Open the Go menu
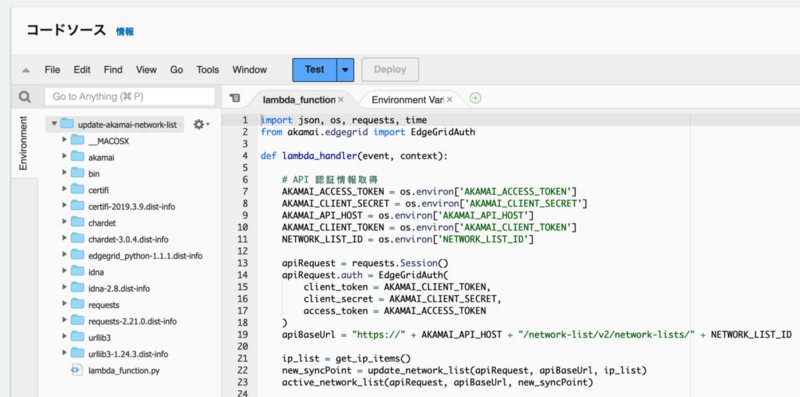This screenshot has height=397, width=800. point(177,70)
